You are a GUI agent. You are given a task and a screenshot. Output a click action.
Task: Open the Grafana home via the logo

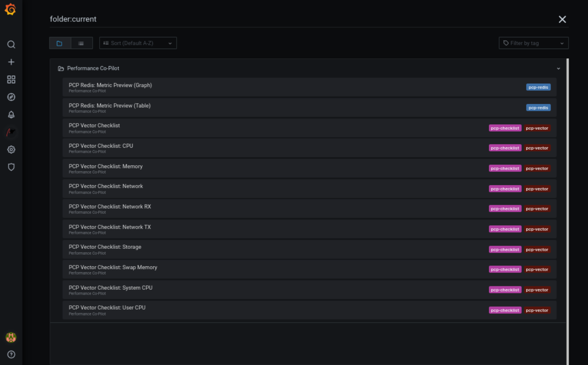[x=11, y=9]
